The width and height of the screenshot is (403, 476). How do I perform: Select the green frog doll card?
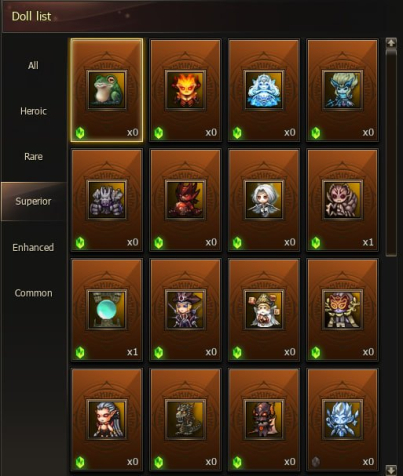point(107,90)
